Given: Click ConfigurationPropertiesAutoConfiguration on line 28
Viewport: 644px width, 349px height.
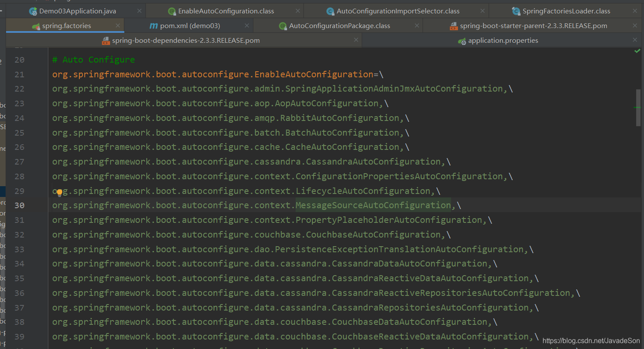Looking at the screenshot, I should [399, 176].
